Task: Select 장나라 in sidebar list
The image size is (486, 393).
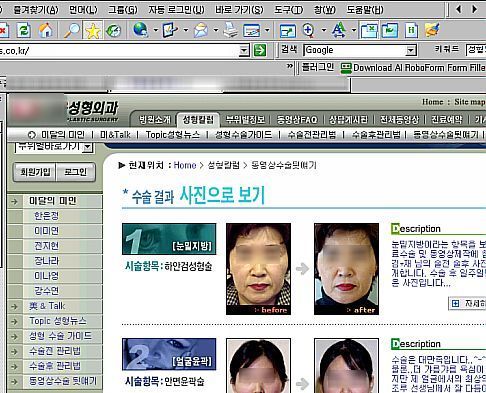Action: point(46,261)
